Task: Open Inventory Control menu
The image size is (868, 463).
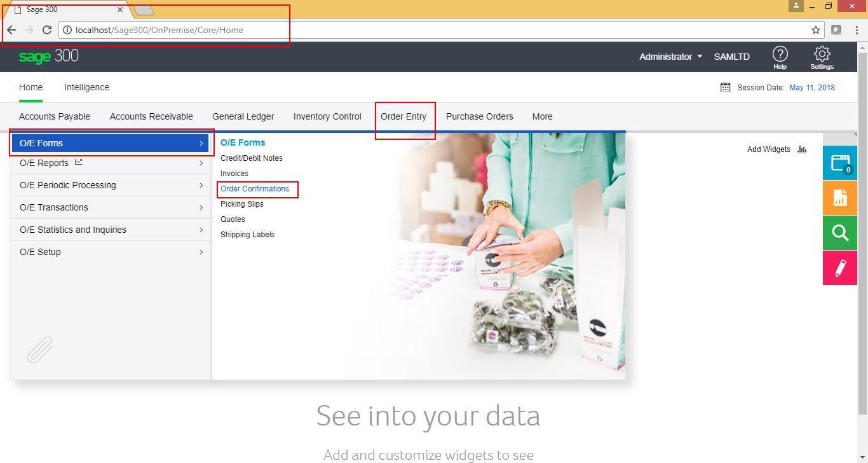Action: tap(327, 116)
